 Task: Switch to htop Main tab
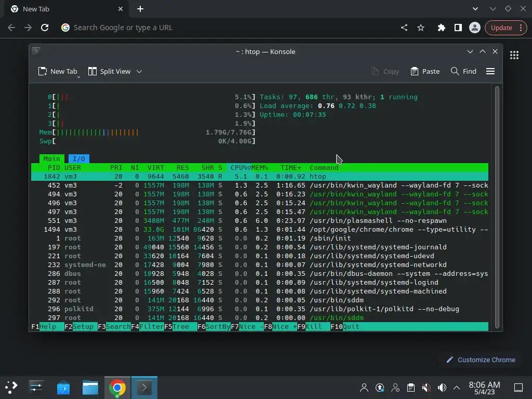click(x=51, y=158)
